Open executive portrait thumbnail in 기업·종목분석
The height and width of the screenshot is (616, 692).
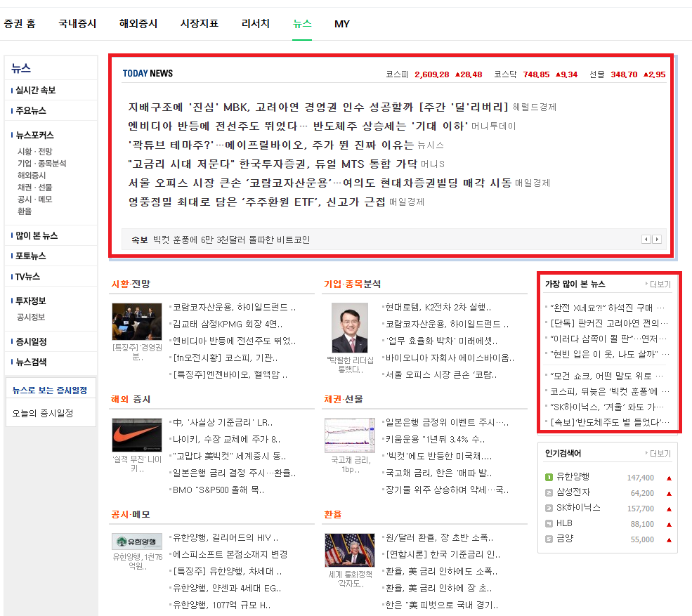[x=350, y=327]
